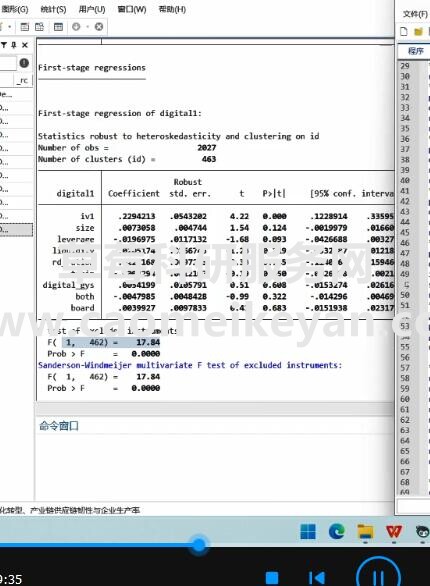Click the highlighted F statistic 17.84
Viewport: 430px width, 586px height.
tap(148, 342)
